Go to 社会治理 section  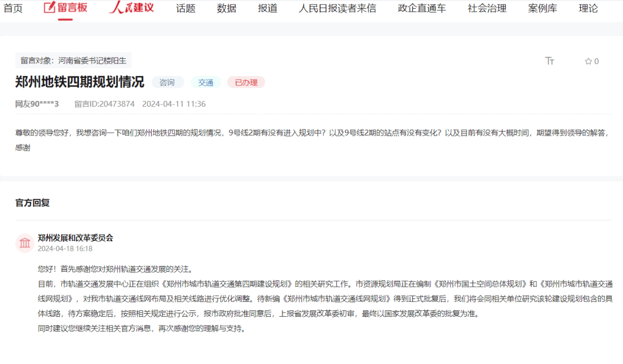pyautogui.click(x=487, y=8)
